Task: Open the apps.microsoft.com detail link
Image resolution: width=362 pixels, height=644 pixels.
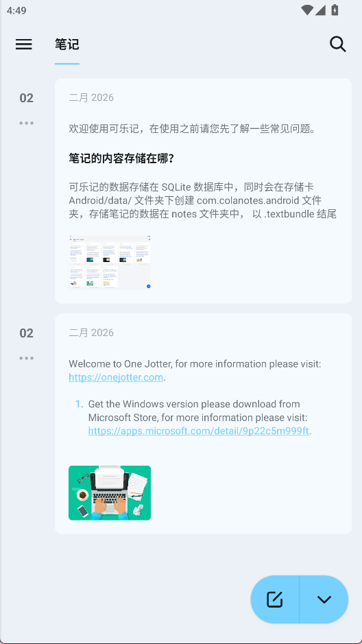Action: [x=198, y=431]
